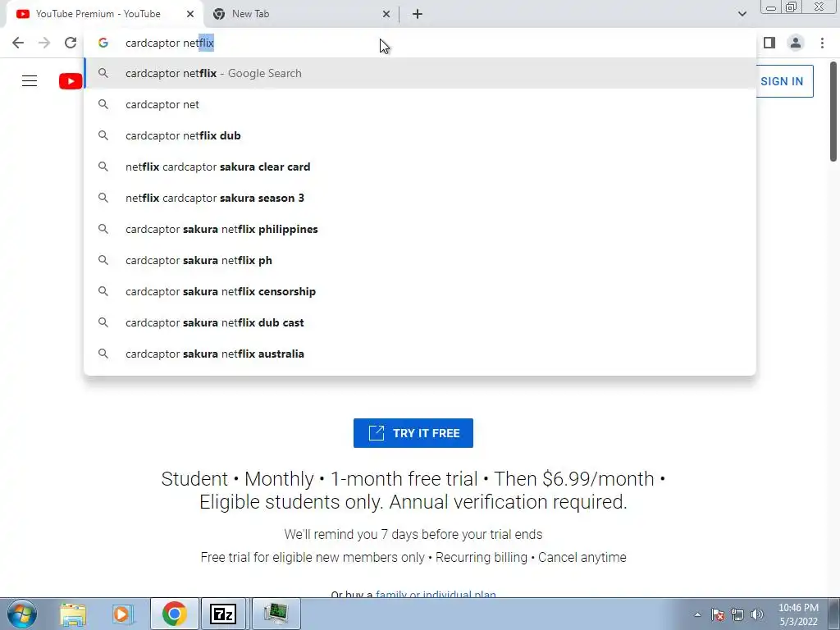
Task: Open 7-Zip from the taskbar
Action: point(223,614)
